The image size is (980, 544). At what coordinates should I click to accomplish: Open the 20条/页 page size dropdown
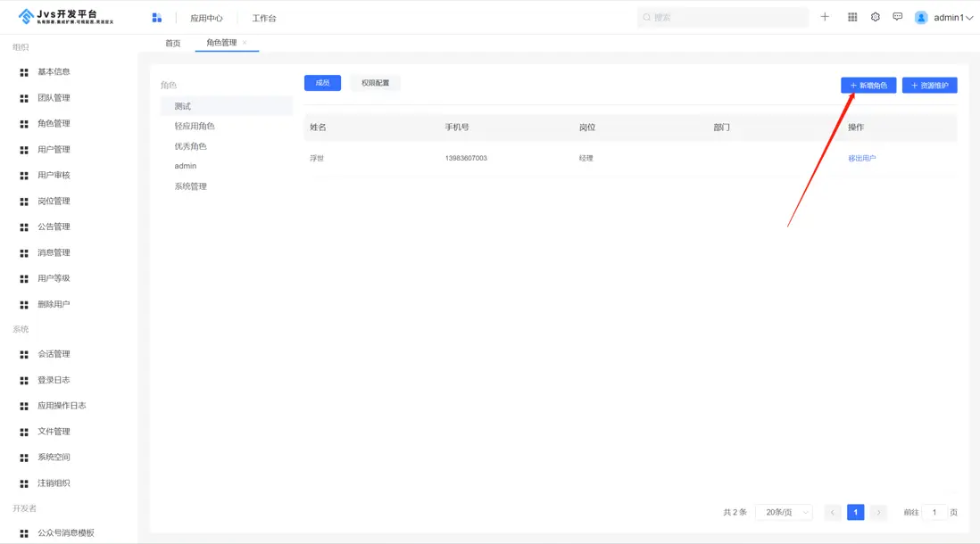[785, 512]
